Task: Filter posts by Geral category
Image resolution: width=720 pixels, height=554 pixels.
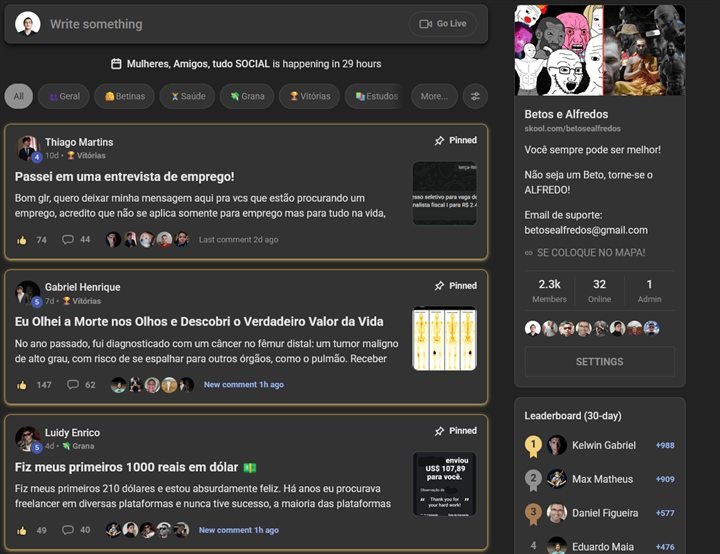Action: (x=64, y=96)
